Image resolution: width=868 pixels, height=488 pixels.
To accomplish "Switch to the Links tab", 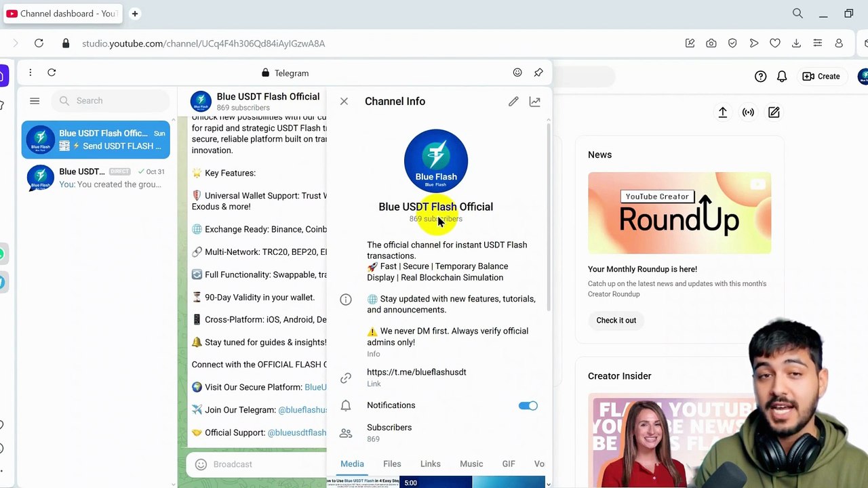I will [431, 464].
